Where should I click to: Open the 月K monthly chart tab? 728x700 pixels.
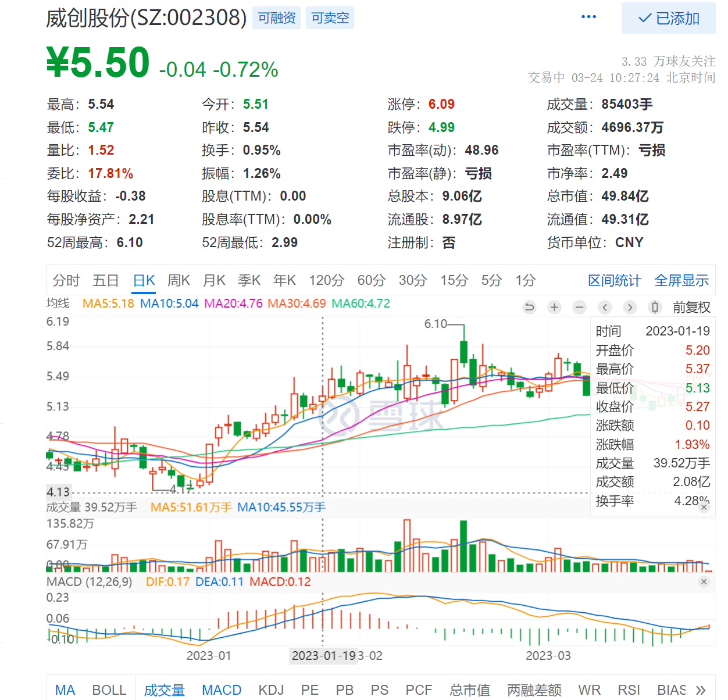pos(214,281)
